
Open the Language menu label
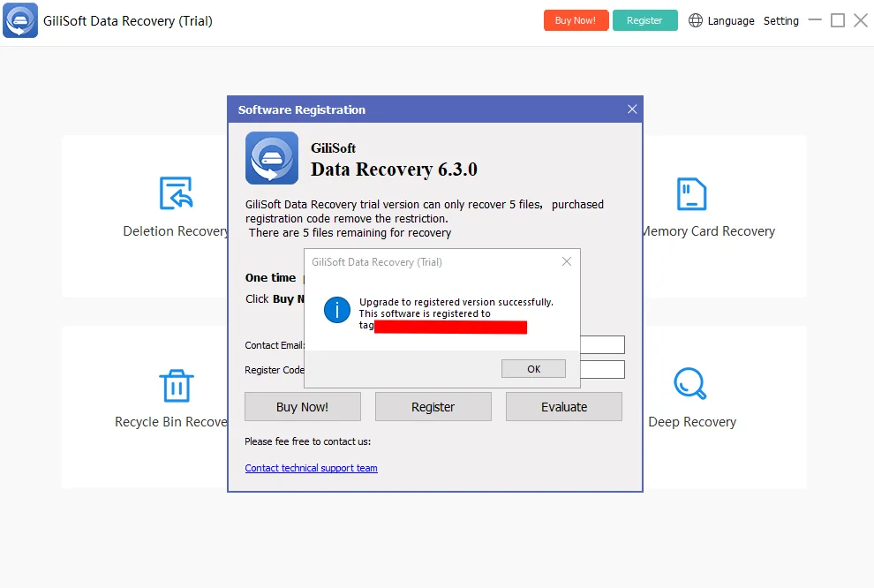(731, 20)
